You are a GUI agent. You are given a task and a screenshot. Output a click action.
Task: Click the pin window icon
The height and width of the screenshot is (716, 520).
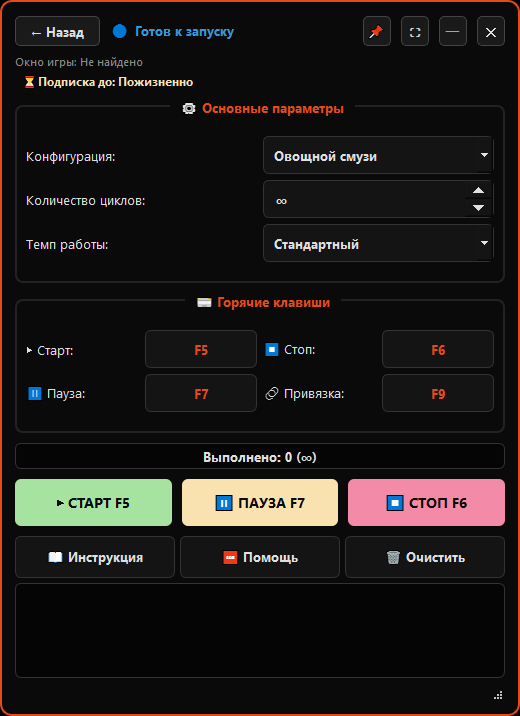(x=377, y=32)
